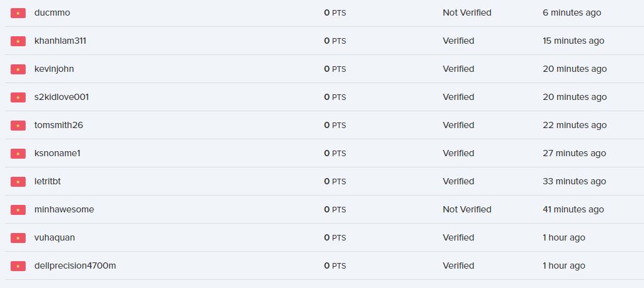Open the khanhlam311 user profile
644x288 pixels.
[x=60, y=41]
